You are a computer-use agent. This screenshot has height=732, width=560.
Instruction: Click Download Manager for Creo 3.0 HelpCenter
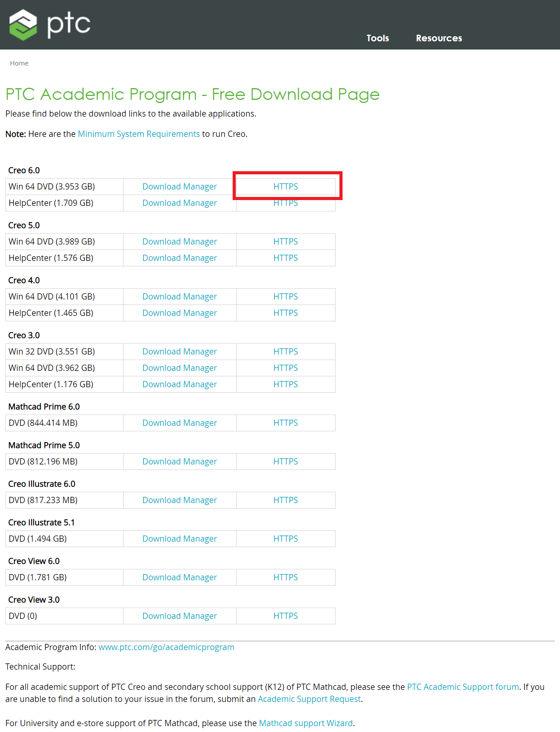click(180, 384)
